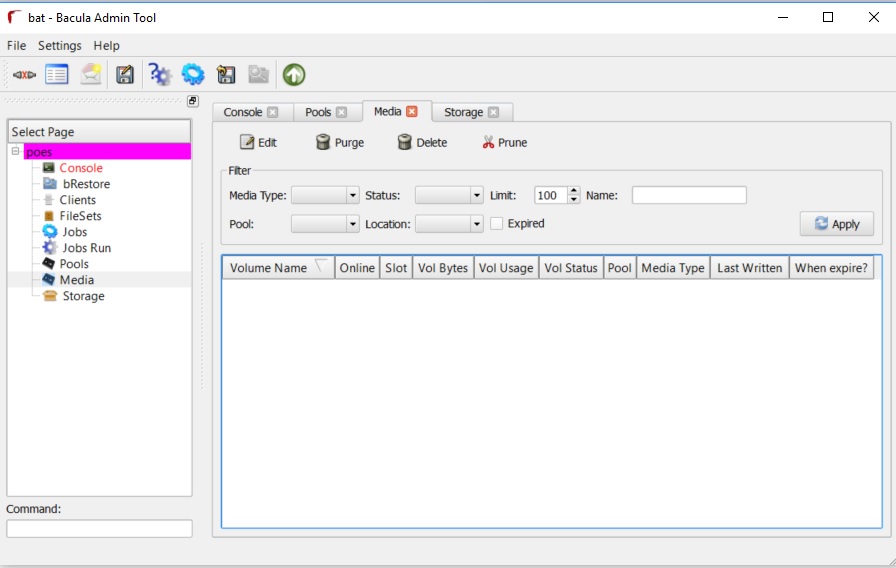The height and width of the screenshot is (568, 896).
Task: Open Storage in the page tree
Action: click(83, 296)
